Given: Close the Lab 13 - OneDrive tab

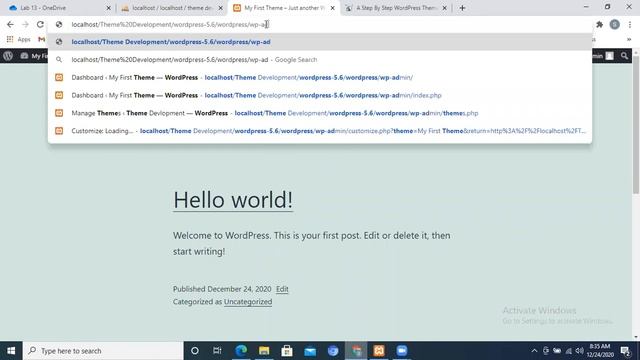Looking at the screenshot, I should [109, 8].
